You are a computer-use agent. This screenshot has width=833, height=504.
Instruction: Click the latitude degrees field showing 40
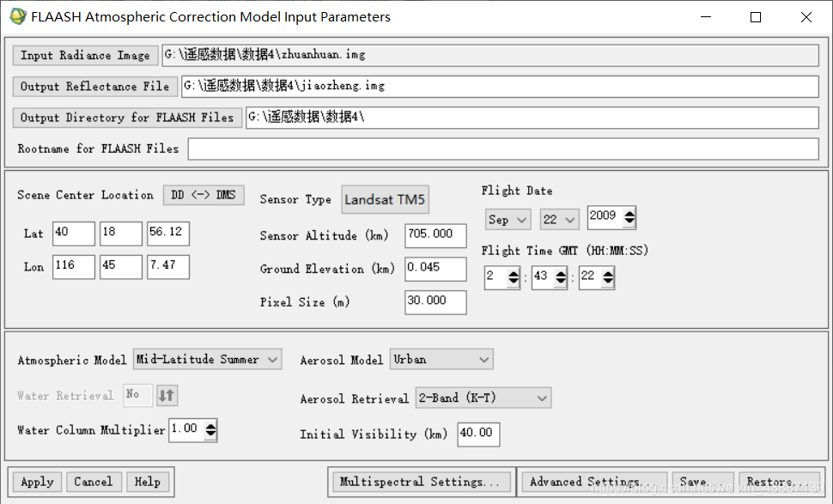(x=74, y=234)
